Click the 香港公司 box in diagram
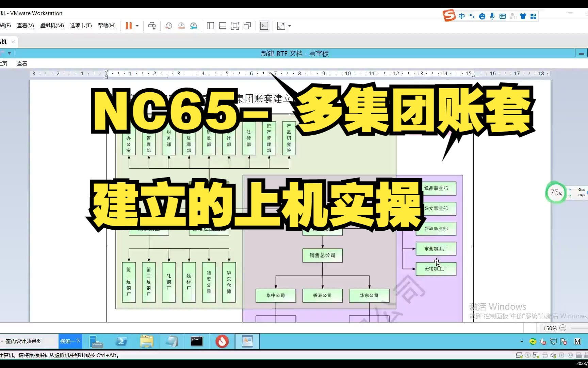 tap(323, 295)
